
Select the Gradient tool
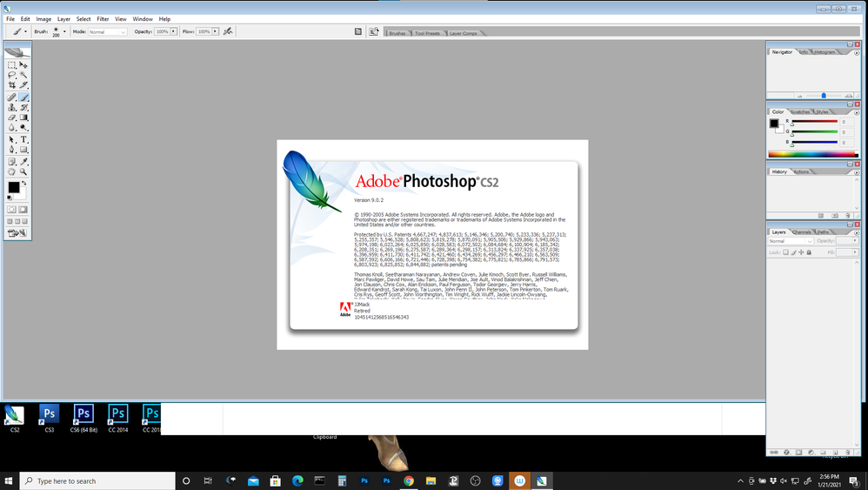(x=23, y=117)
